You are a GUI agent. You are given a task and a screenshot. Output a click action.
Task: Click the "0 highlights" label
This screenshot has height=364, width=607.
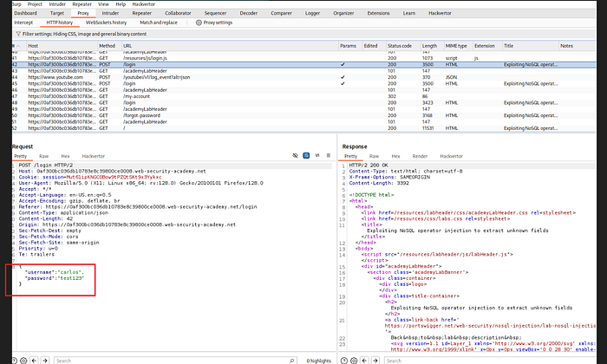pyautogui.click(x=318, y=361)
